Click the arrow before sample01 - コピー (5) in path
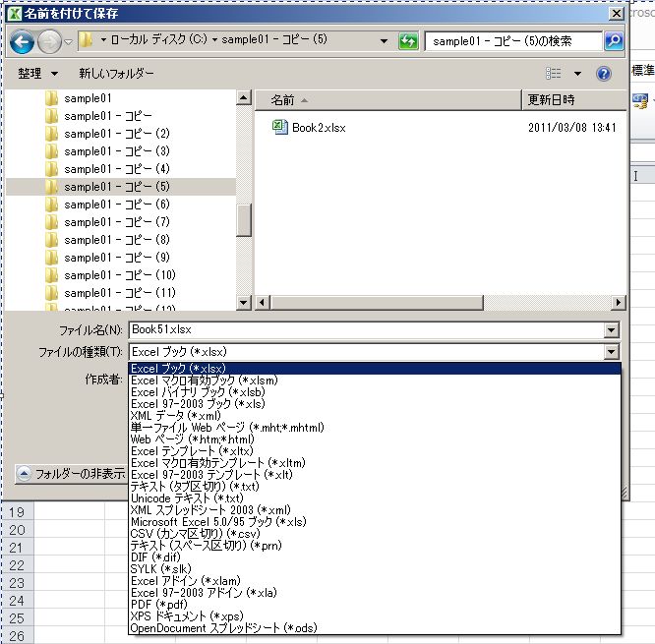Screen dimensions: 655x644 click(x=214, y=39)
